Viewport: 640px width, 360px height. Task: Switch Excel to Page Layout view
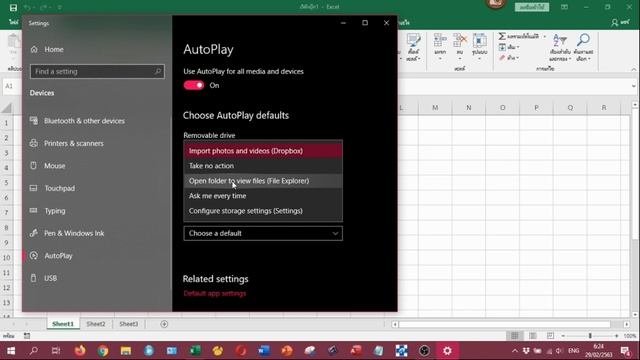coord(533,336)
